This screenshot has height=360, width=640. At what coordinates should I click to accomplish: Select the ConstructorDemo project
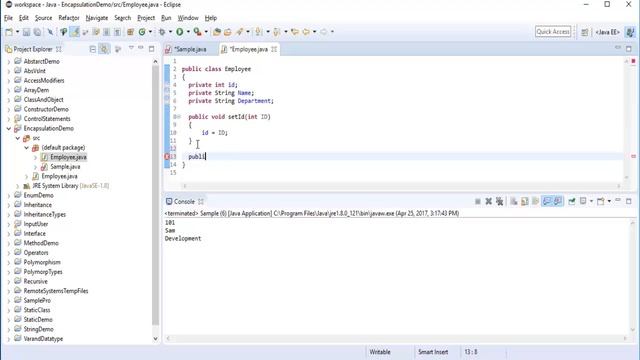[46, 109]
